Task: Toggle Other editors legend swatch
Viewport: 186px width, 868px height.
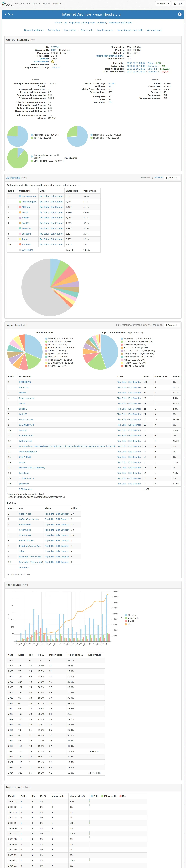Action: point(32,161)
